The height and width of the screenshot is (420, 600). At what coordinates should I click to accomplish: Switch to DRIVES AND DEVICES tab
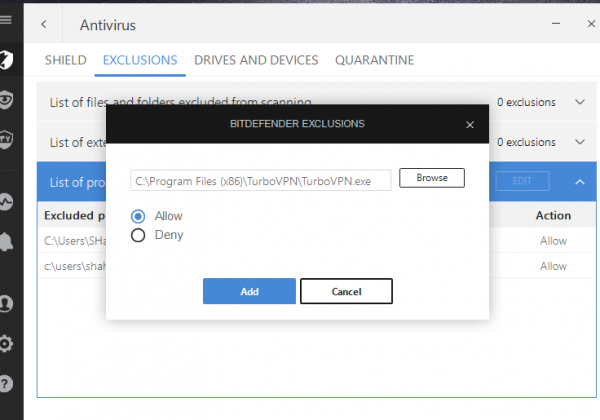pos(256,60)
